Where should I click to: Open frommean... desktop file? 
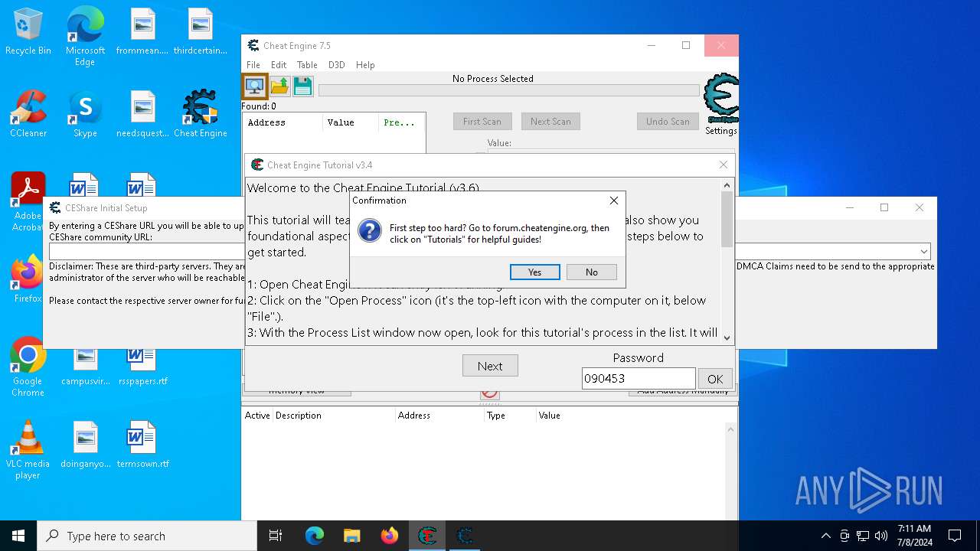tap(143, 31)
